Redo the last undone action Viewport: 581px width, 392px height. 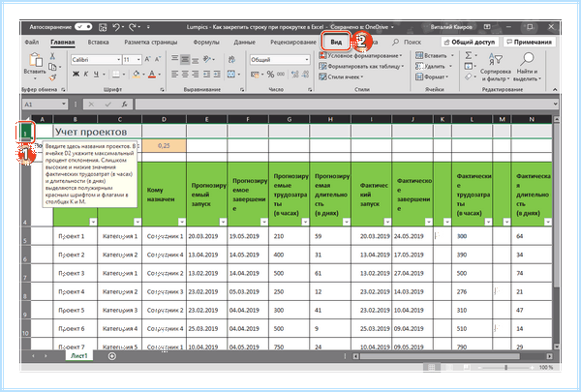[x=133, y=27]
